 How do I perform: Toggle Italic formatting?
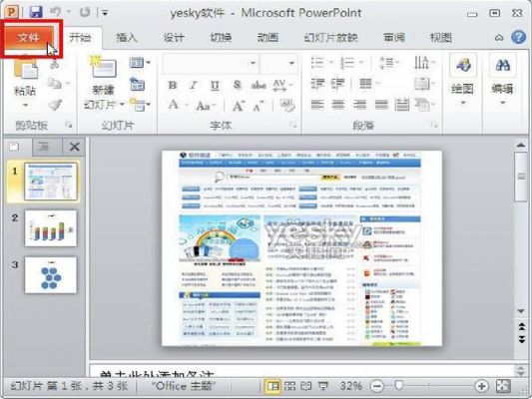[x=194, y=85]
